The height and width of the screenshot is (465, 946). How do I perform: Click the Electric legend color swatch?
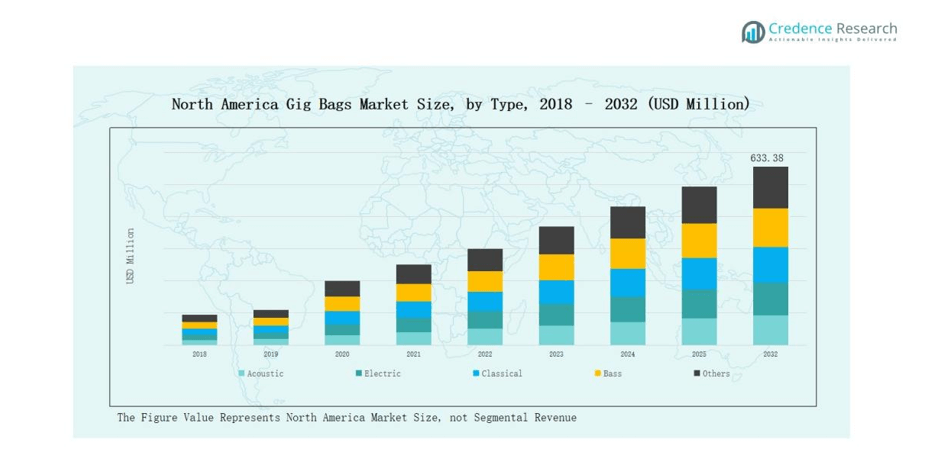(x=358, y=374)
